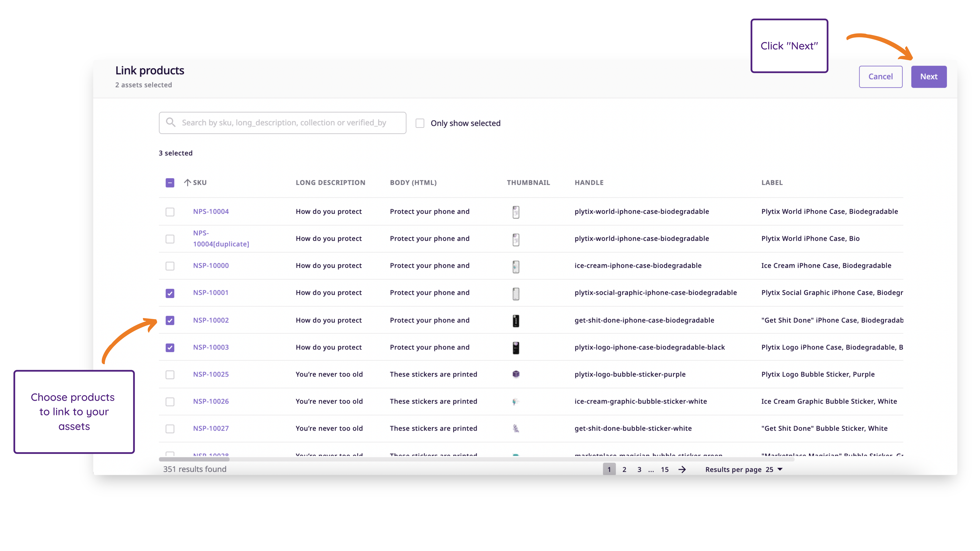
Task: Sort by Long Description column header
Action: click(x=330, y=182)
